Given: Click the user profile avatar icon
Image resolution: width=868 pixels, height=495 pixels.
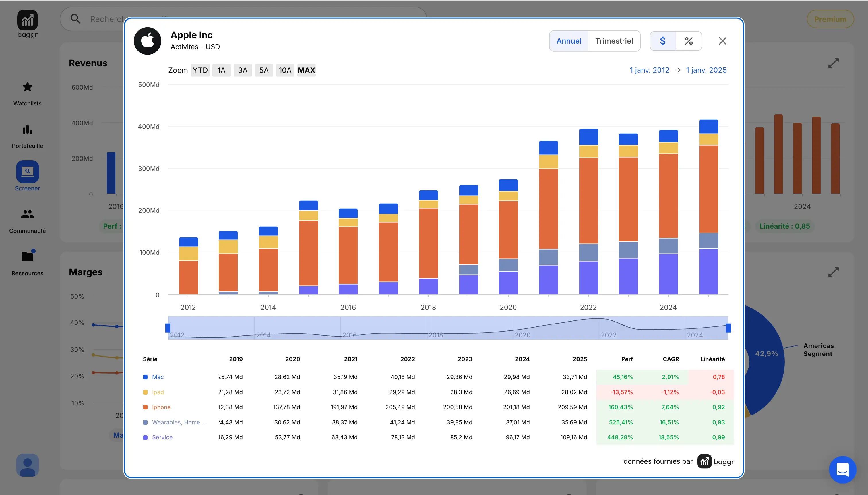Looking at the screenshot, I should click(27, 465).
